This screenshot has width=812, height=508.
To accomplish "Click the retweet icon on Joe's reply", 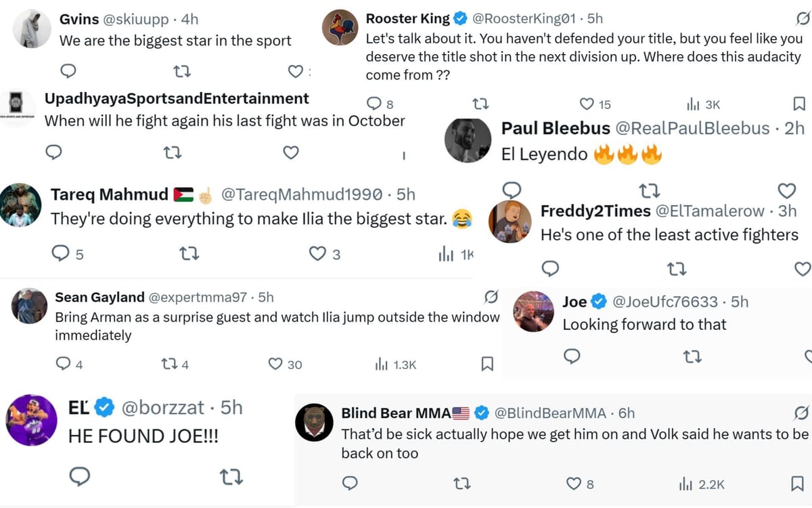I will click(x=692, y=356).
